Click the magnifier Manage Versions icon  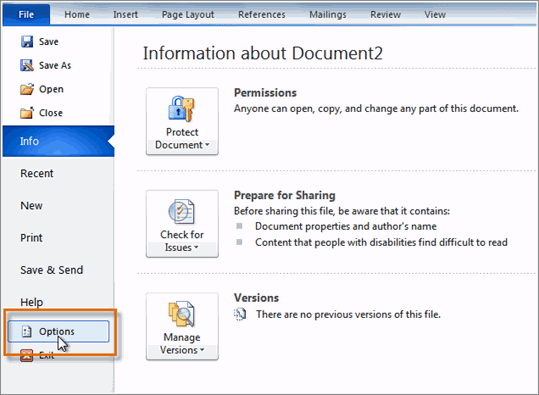181,314
